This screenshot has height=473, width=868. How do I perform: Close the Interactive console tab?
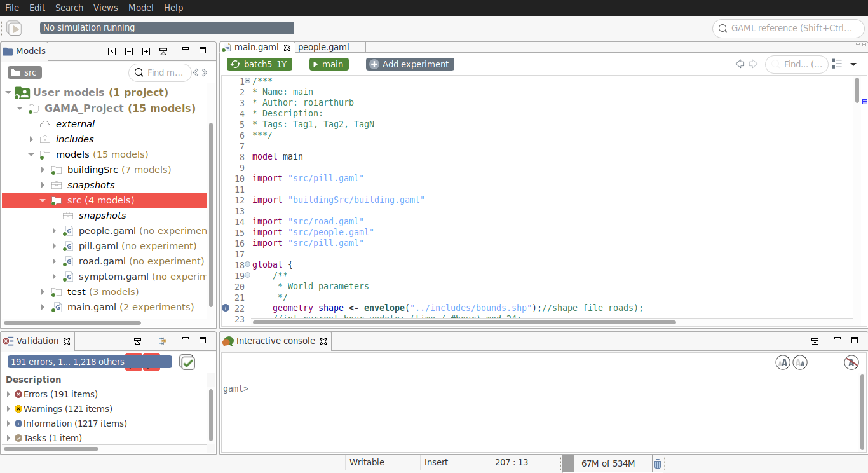[323, 341]
